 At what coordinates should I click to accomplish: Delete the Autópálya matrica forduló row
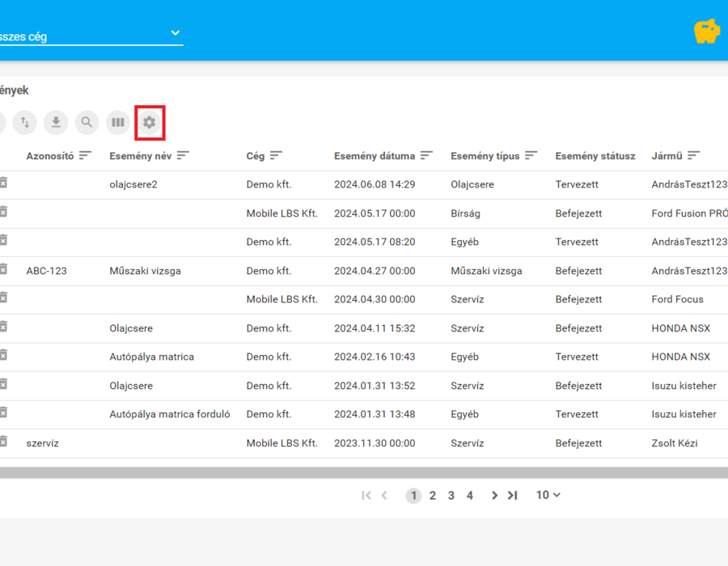(3, 412)
